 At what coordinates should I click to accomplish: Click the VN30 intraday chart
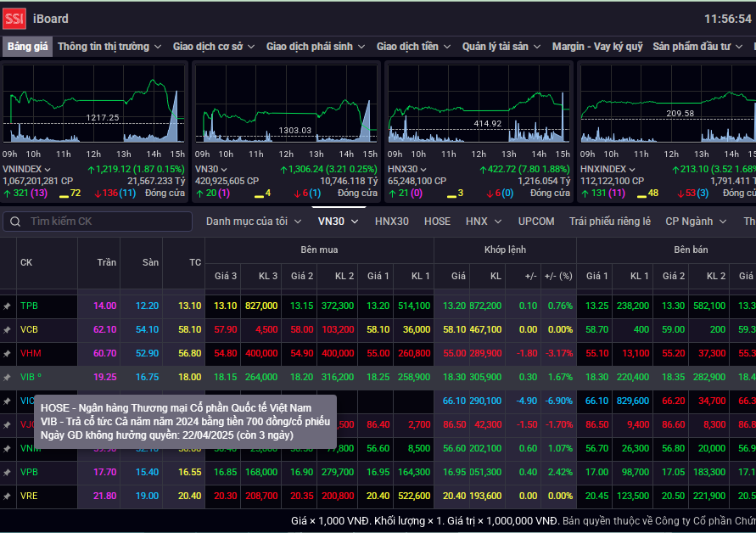(286, 104)
